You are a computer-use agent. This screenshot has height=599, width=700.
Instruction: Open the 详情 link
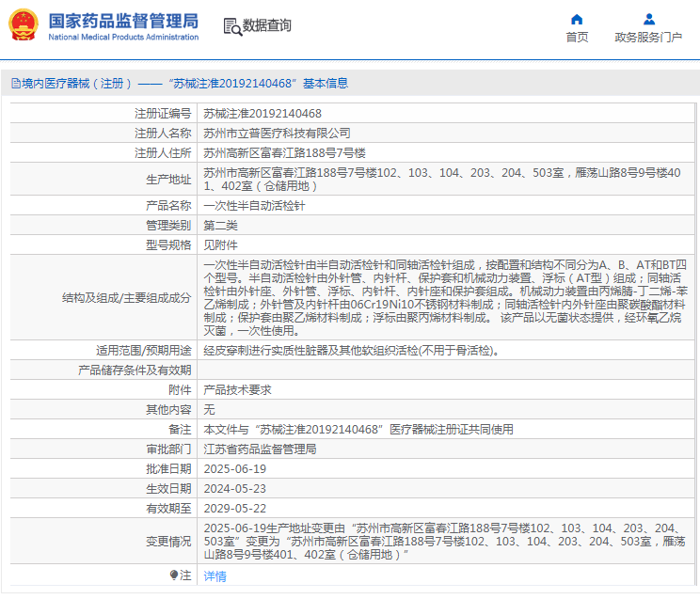point(215,575)
